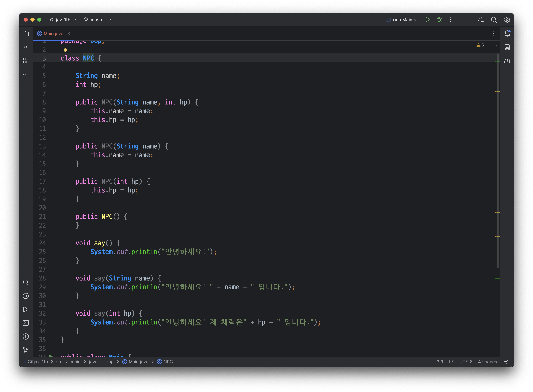Expand the Gitjav-1th project dropdown
This screenshot has height=392, width=533.
point(63,20)
